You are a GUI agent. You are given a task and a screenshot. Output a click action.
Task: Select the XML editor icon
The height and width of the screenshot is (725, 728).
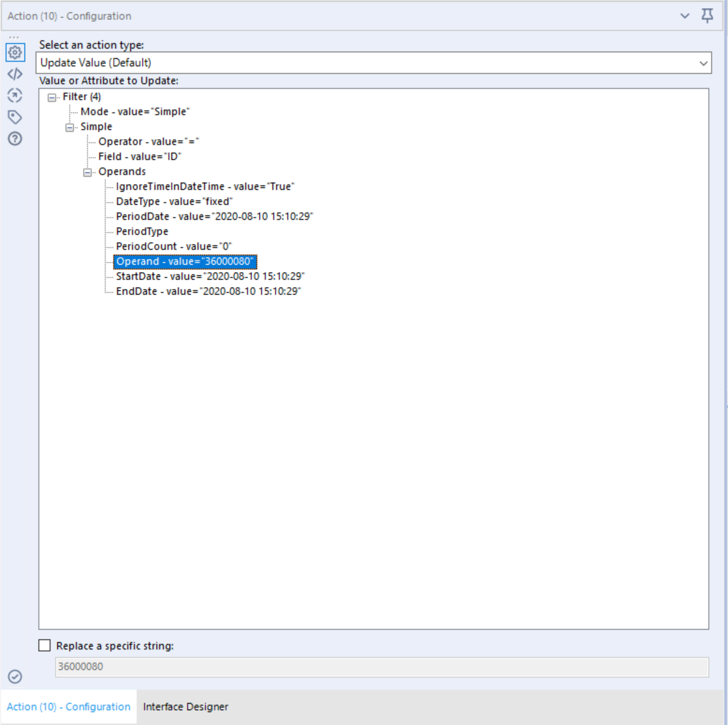click(15, 75)
